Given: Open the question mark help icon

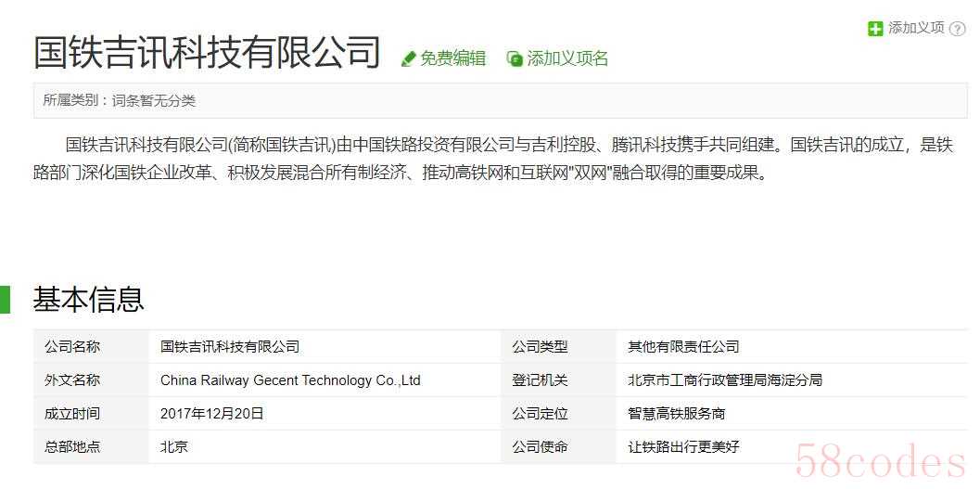Looking at the screenshot, I should coord(957,29).
